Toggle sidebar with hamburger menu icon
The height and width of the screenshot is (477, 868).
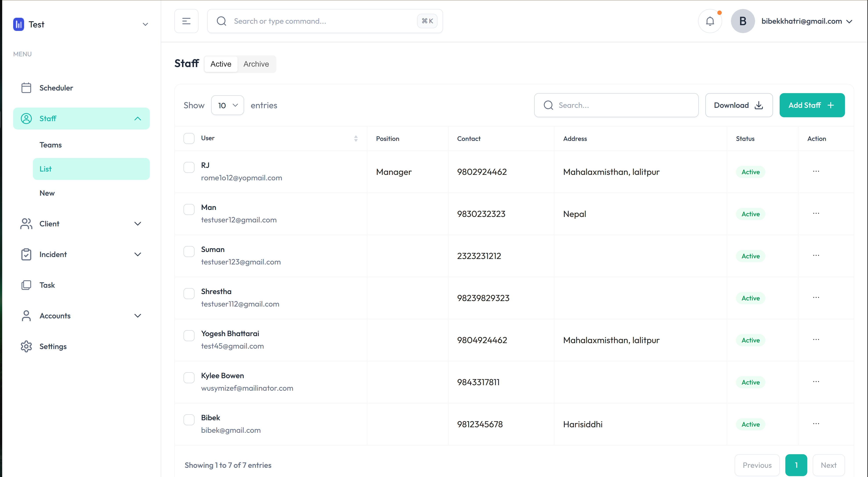pyautogui.click(x=186, y=21)
